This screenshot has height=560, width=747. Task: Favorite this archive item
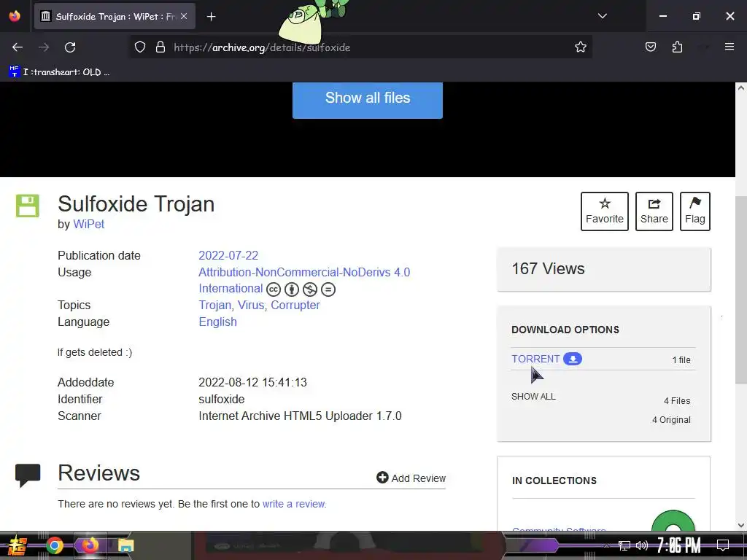(605, 211)
